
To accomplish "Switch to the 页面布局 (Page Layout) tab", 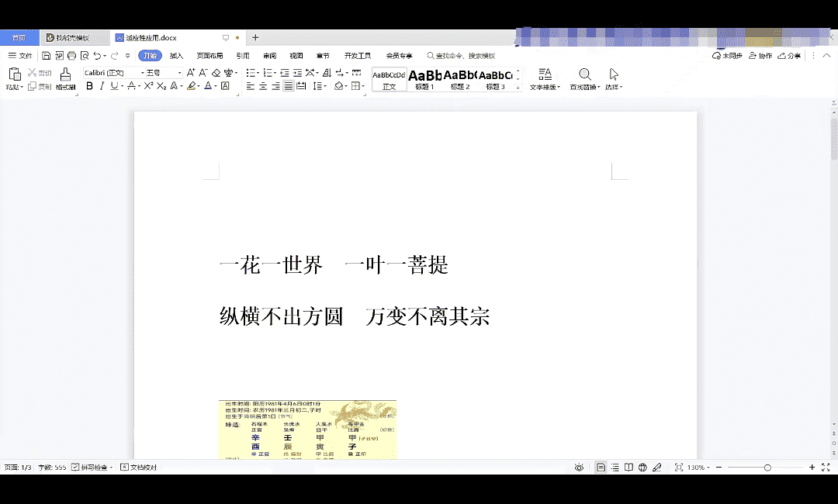I will pyautogui.click(x=209, y=56).
